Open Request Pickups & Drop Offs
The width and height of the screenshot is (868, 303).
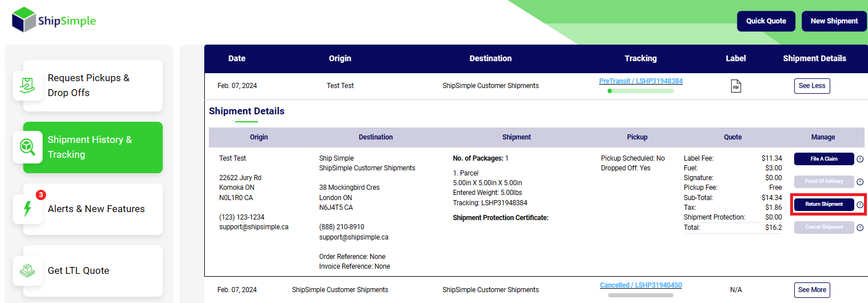tap(93, 86)
